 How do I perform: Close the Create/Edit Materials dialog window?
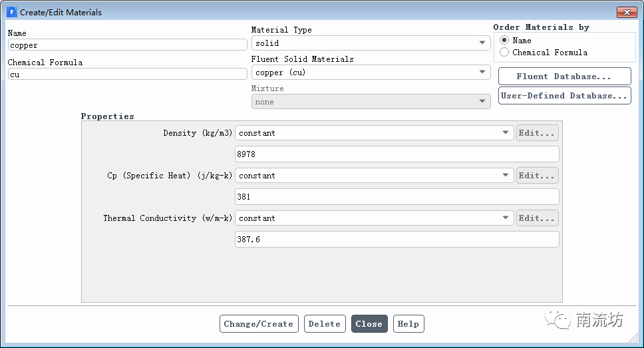point(626,12)
